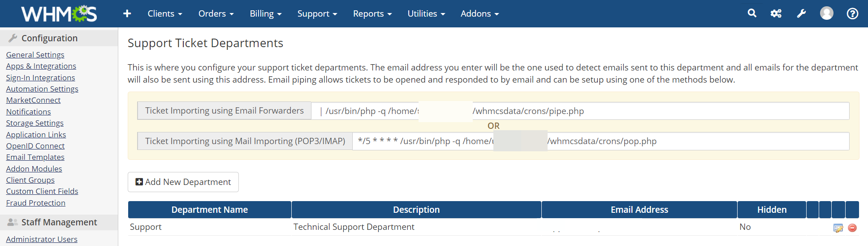Click the help question mark icon
868x246 pixels.
(852, 13)
